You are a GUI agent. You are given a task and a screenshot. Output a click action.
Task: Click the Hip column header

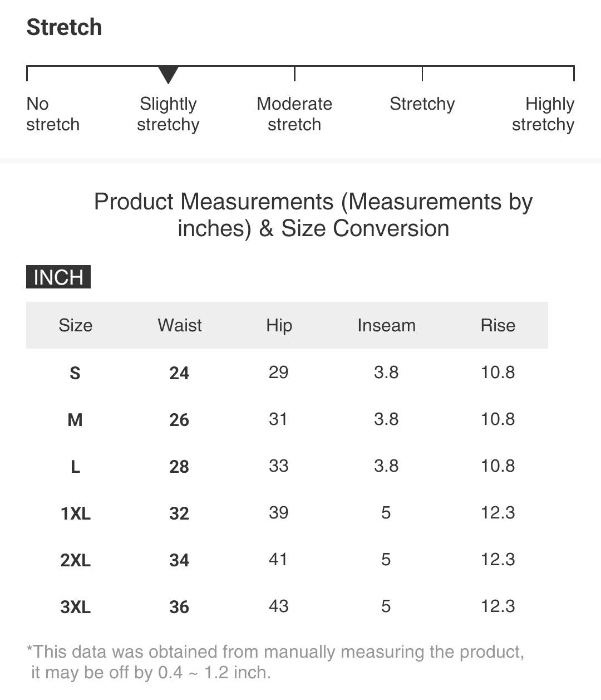[x=279, y=325]
